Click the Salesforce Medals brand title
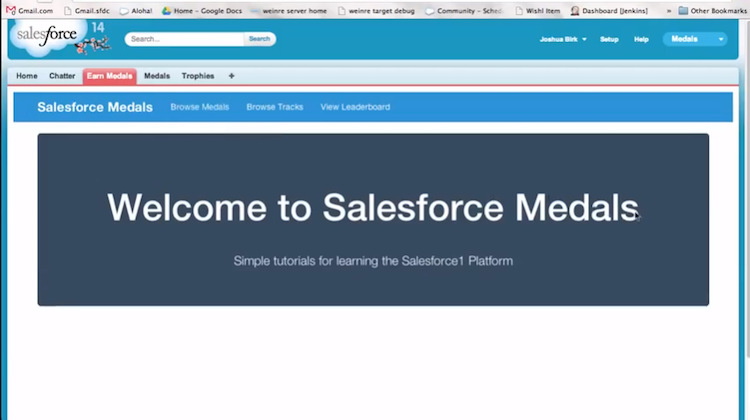Screen dimensions: 750x420 pyautogui.click(x=95, y=107)
